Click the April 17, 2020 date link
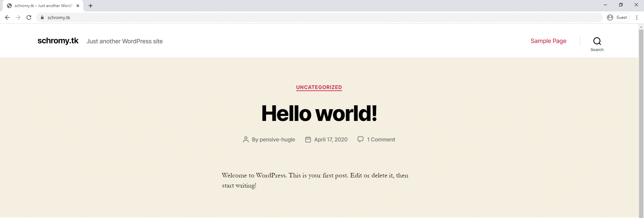Viewport: 644px width, 218px height. coord(330,139)
